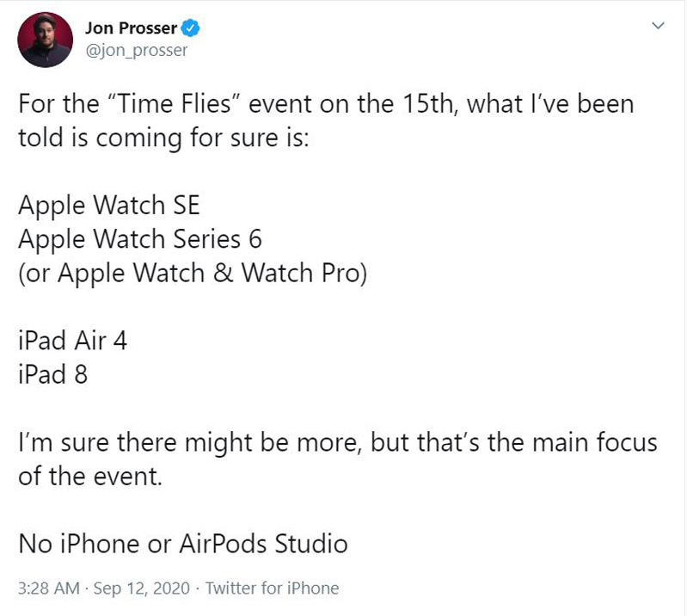The width and height of the screenshot is (687, 616).
Task: Click the word "15th" in the tweet
Action: point(428,104)
